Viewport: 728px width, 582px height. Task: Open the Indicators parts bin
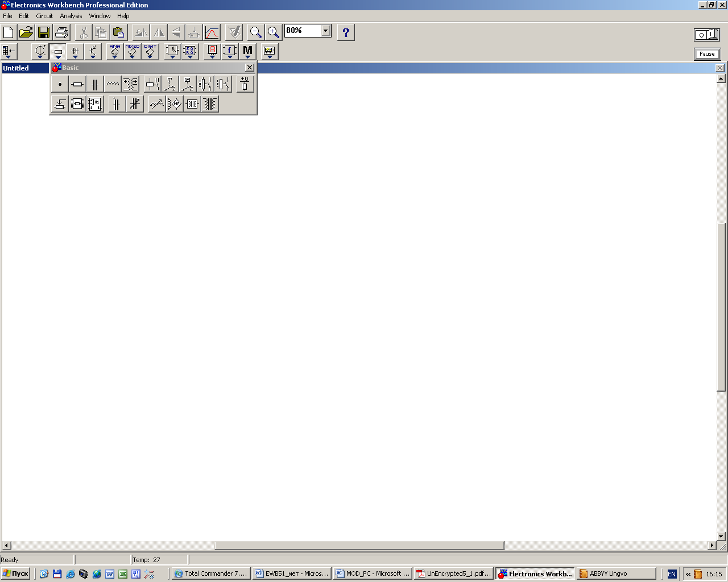click(x=212, y=52)
